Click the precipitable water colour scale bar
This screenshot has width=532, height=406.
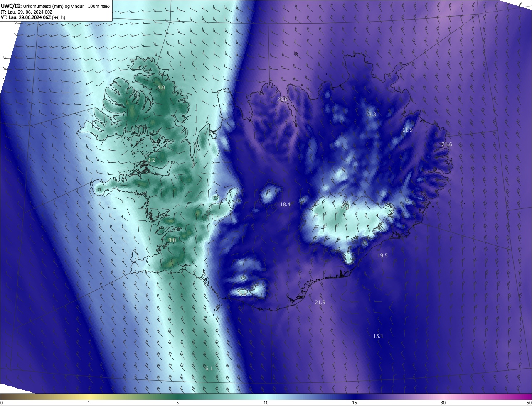[266, 396]
